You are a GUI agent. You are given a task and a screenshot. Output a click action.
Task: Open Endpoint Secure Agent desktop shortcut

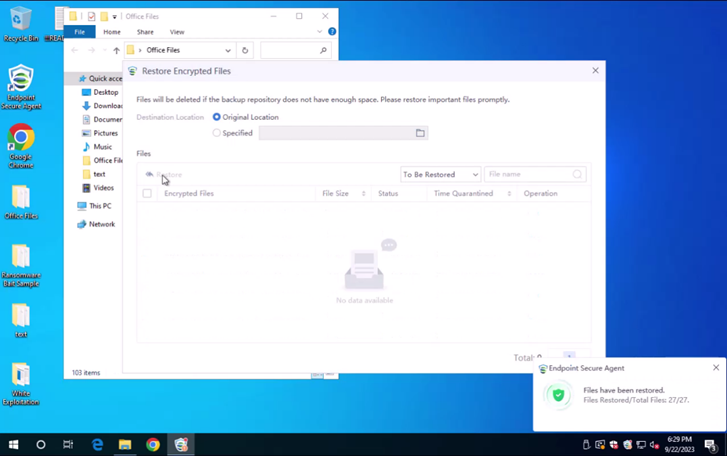point(21,87)
